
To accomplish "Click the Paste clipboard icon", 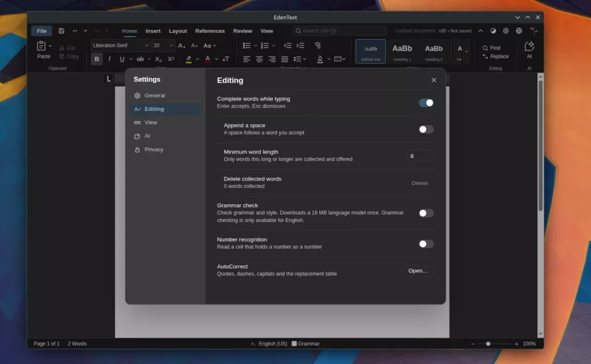I will (x=41, y=46).
